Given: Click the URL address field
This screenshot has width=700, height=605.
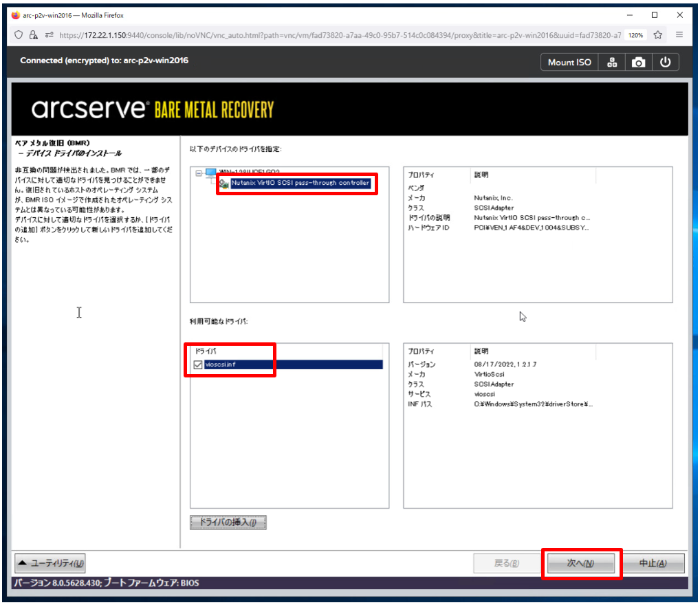Looking at the screenshot, I should coord(339,35).
